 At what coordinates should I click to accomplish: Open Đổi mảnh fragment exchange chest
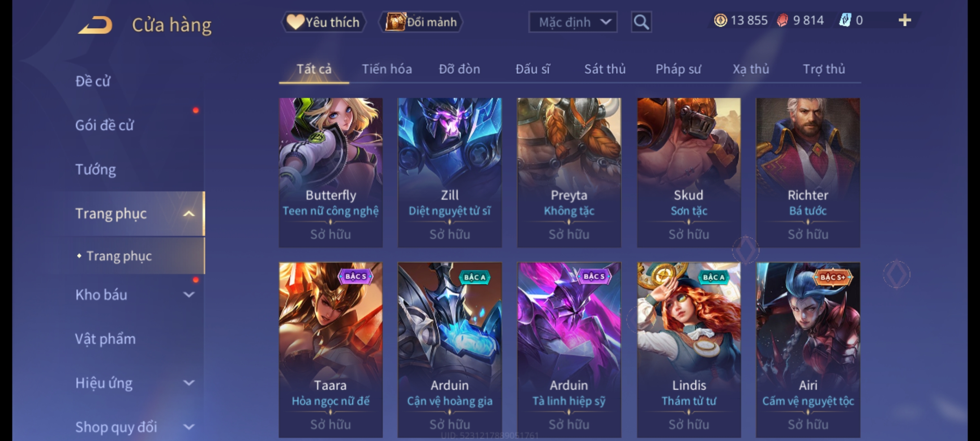[x=421, y=22]
